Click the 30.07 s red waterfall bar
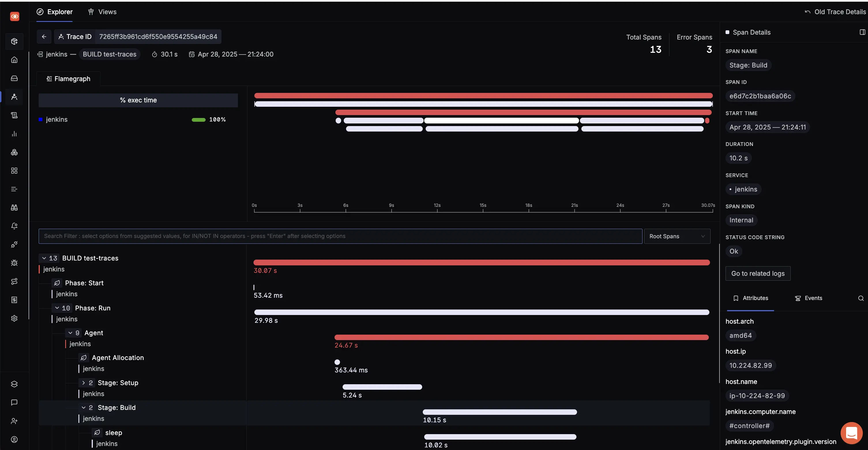 click(x=482, y=262)
